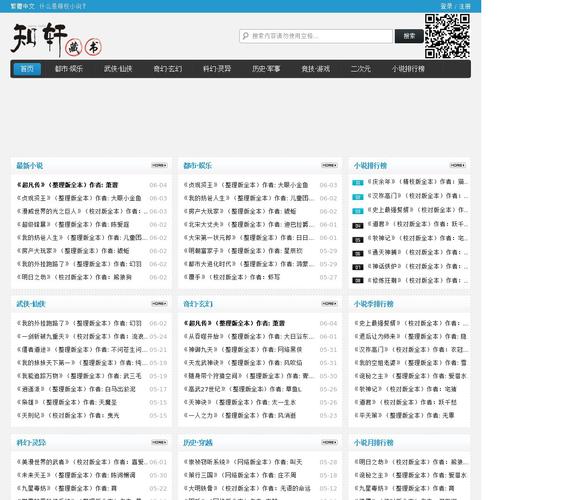The image size is (564, 500).
Task: Select the 首页 tab in the navigation bar
Action: pyautogui.click(x=27, y=69)
